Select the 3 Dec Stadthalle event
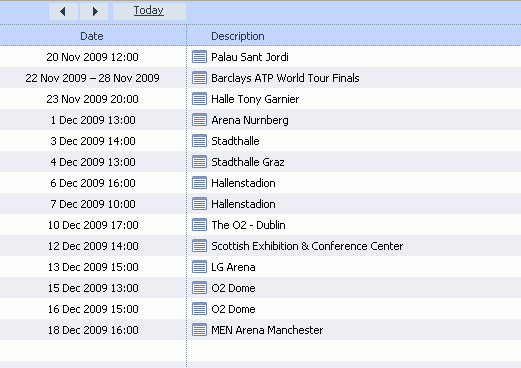 tap(235, 141)
